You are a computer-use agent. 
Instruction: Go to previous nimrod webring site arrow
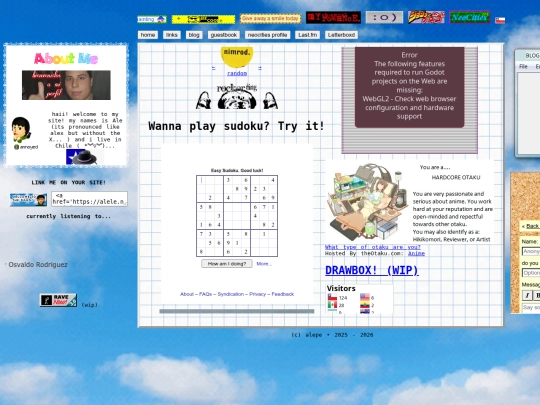pyautogui.click(x=214, y=68)
